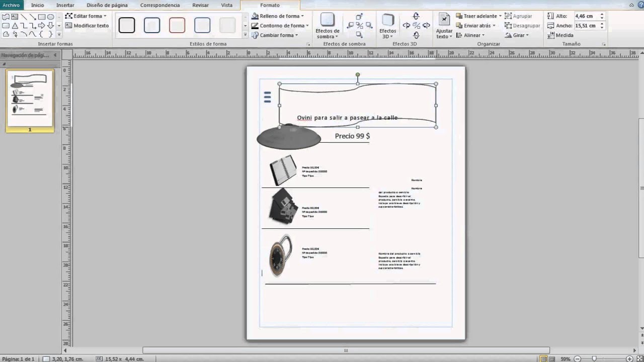This screenshot has width=644, height=362.
Task: Open Relleno de forma dropdown
Action: [278, 16]
